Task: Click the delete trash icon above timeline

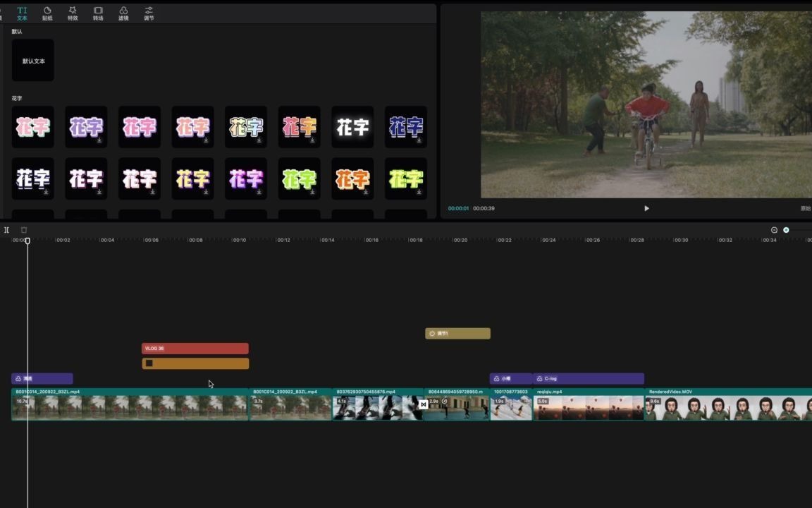Action: (x=24, y=230)
